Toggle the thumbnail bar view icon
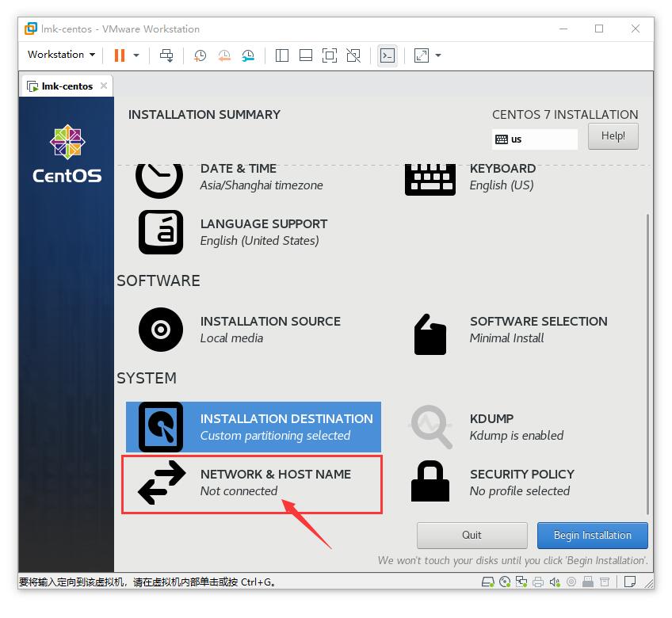Viewport: 672px width, 618px height. coord(306,55)
